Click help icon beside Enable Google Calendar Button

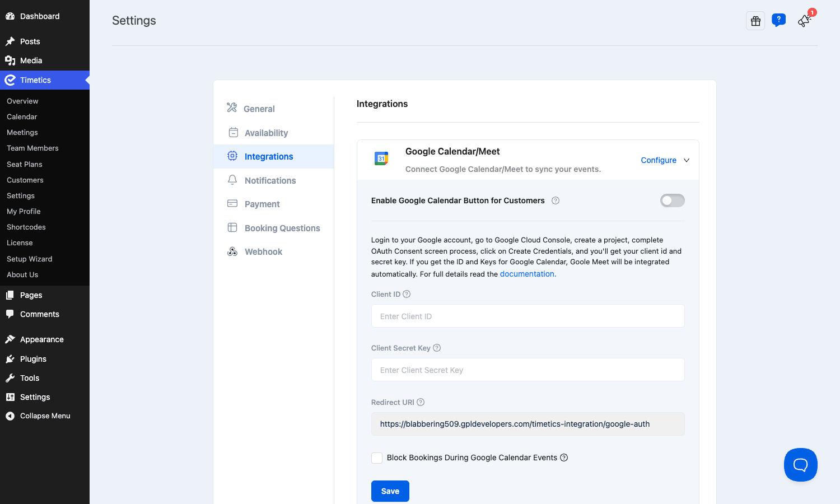556,200
